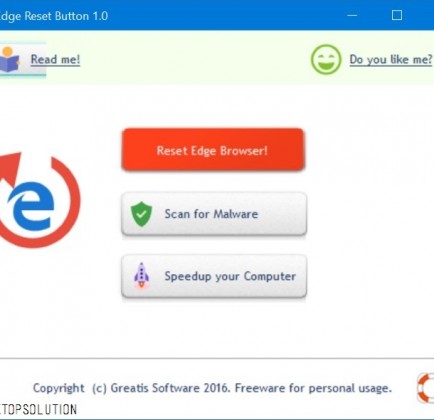The width and height of the screenshot is (434, 420).
Task: Open the Read me! link
Action: pyautogui.click(x=55, y=60)
